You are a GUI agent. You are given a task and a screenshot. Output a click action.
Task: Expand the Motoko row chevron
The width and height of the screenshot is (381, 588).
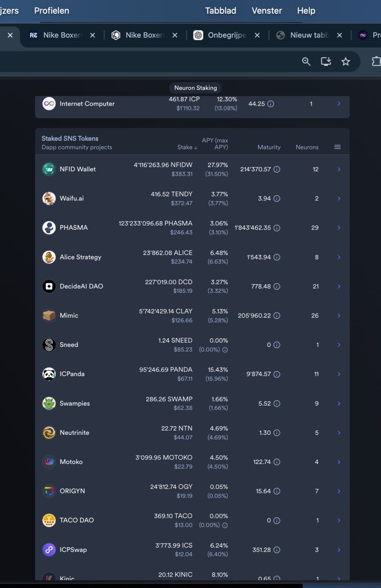click(339, 462)
